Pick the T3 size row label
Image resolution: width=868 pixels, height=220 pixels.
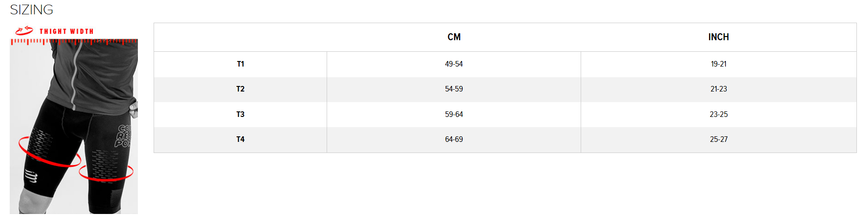click(241, 114)
